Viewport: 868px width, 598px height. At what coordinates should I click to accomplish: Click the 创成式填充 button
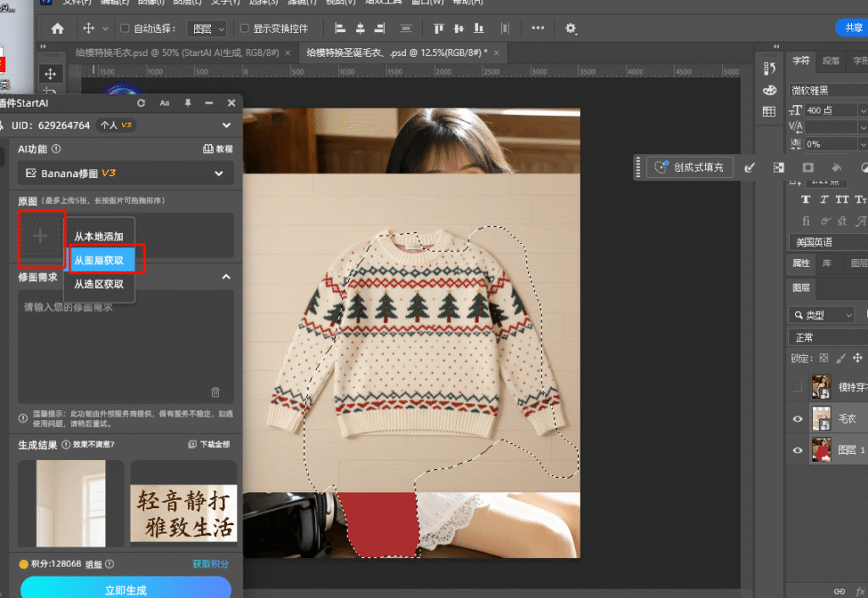click(x=688, y=168)
